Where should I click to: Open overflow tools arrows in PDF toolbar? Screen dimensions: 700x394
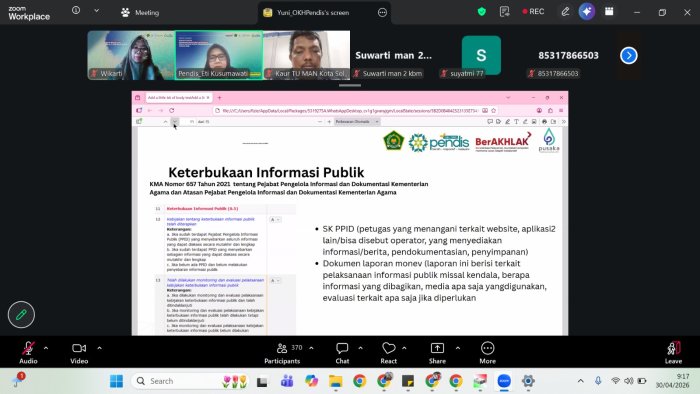click(x=563, y=121)
